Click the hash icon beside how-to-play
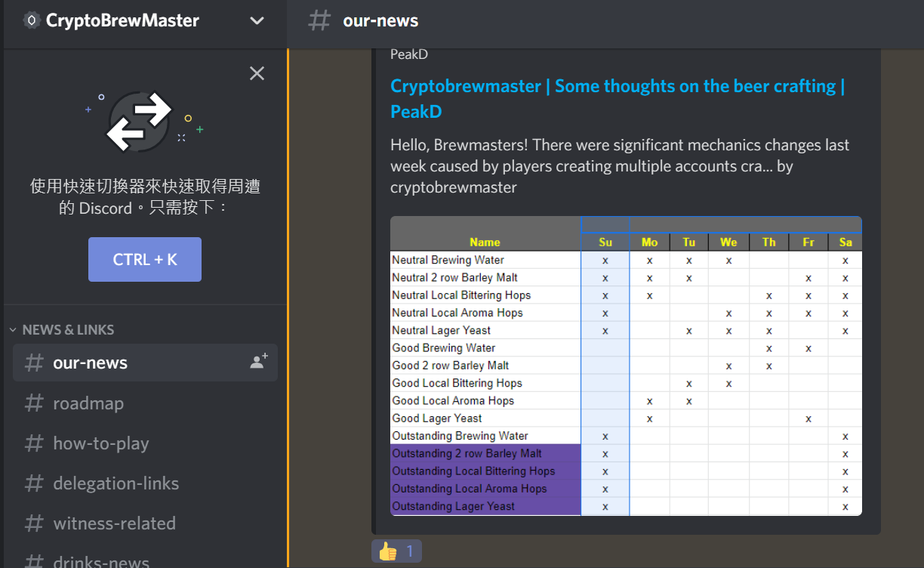Viewport: 924px width, 568px height. [34, 443]
